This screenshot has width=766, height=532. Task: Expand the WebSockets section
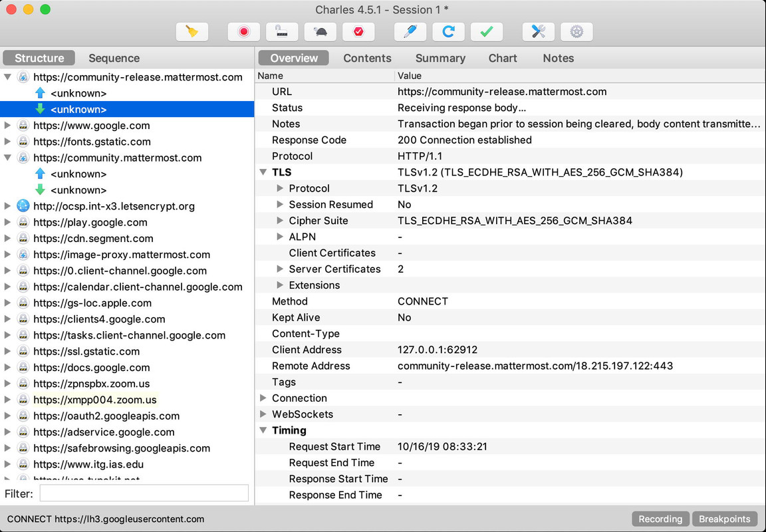coord(263,414)
